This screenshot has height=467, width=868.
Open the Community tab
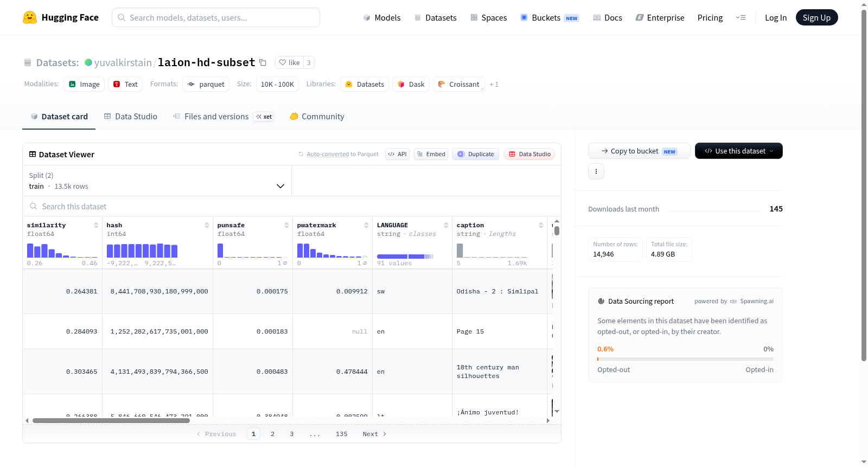[x=317, y=117]
